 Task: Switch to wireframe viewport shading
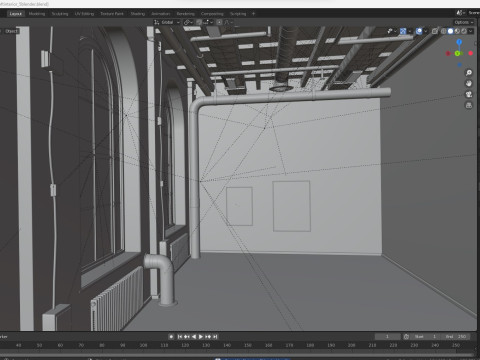pyautogui.click(x=444, y=31)
